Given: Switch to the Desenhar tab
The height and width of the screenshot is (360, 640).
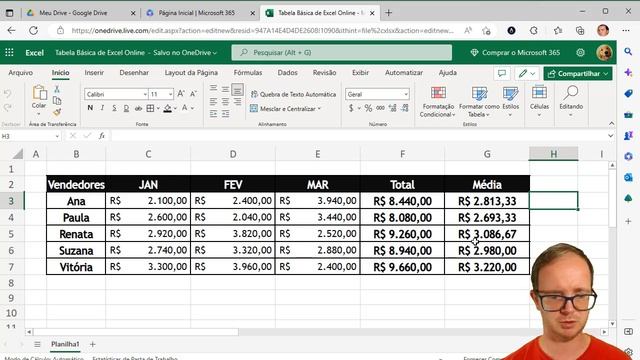Looking at the screenshot, I should pos(134,73).
